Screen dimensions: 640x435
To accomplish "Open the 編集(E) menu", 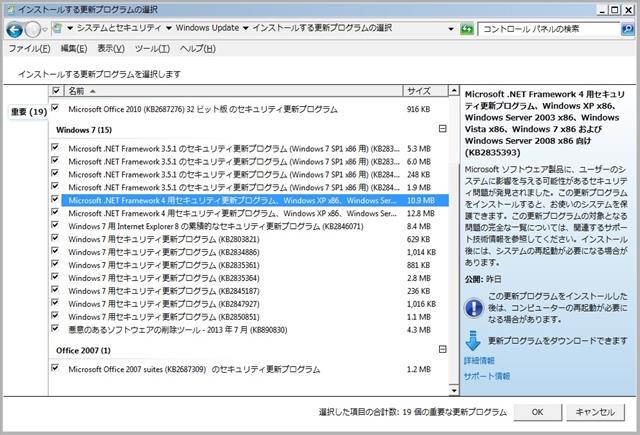I will [x=74, y=49].
